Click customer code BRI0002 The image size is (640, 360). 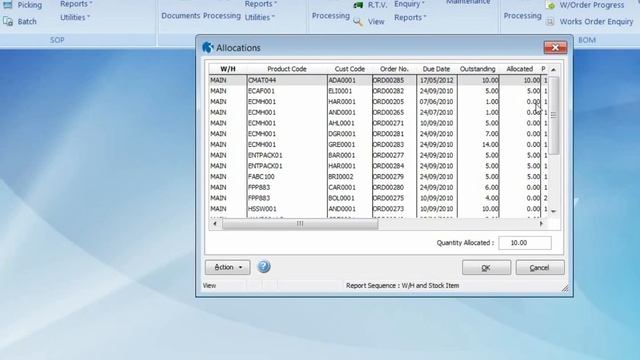pyautogui.click(x=349, y=177)
